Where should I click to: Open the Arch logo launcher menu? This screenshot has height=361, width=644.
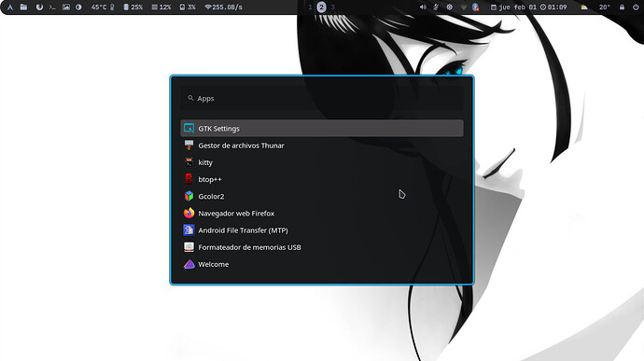[10, 7]
